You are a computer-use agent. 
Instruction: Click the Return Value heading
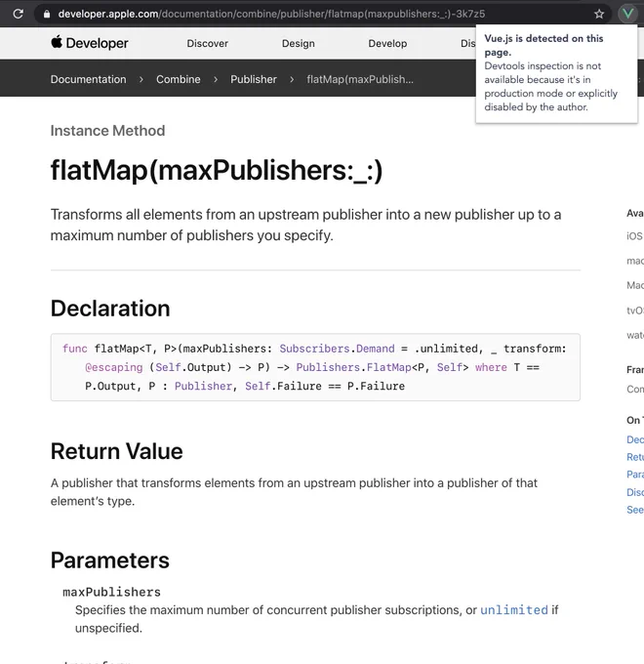click(x=117, y=451)
